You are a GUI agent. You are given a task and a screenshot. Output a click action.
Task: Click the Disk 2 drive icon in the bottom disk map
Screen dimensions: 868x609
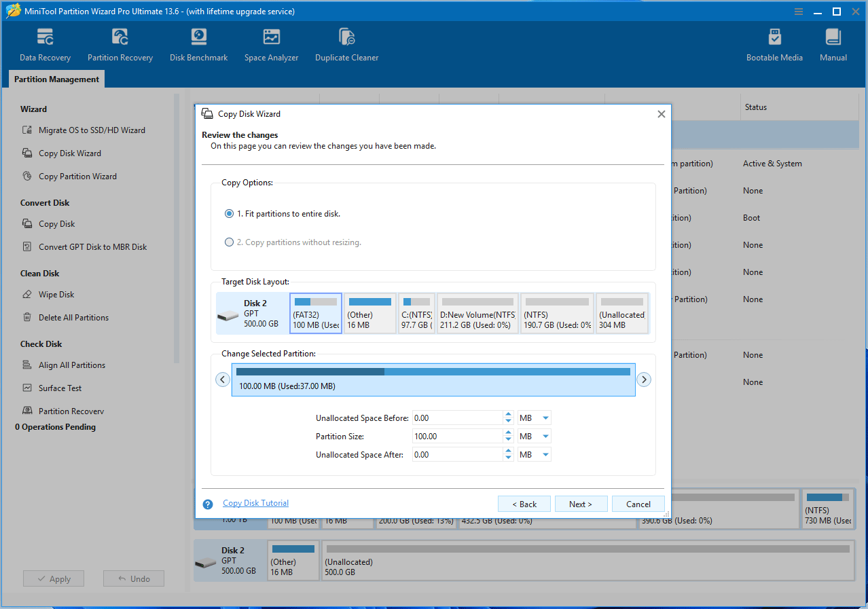tap(206, 563)
